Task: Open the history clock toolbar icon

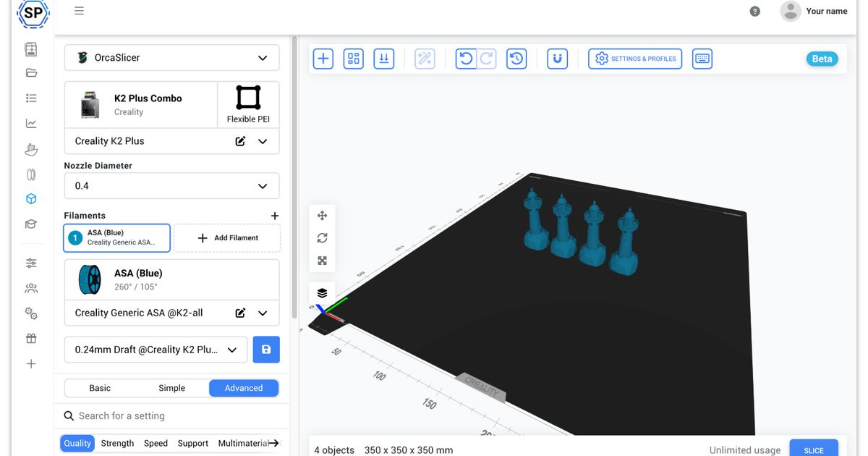Action: click(516, 59)
